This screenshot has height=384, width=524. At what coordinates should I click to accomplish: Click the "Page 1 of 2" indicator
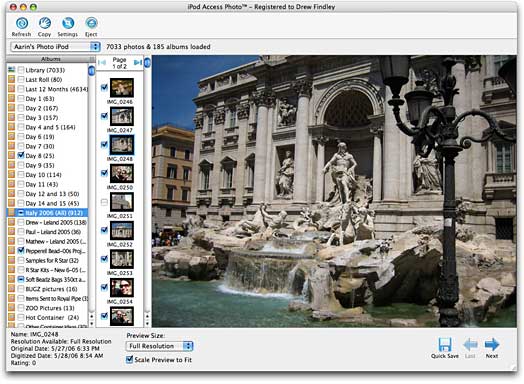point(119,63)
